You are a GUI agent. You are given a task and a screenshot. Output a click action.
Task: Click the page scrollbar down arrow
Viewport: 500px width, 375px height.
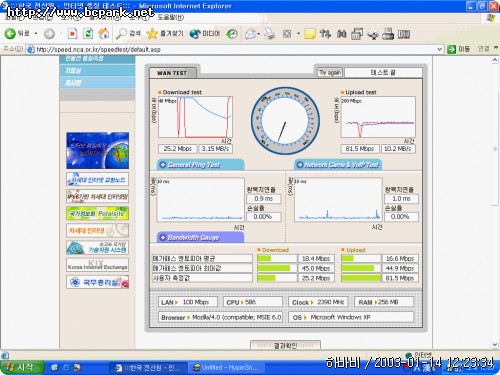click(495, 345)
